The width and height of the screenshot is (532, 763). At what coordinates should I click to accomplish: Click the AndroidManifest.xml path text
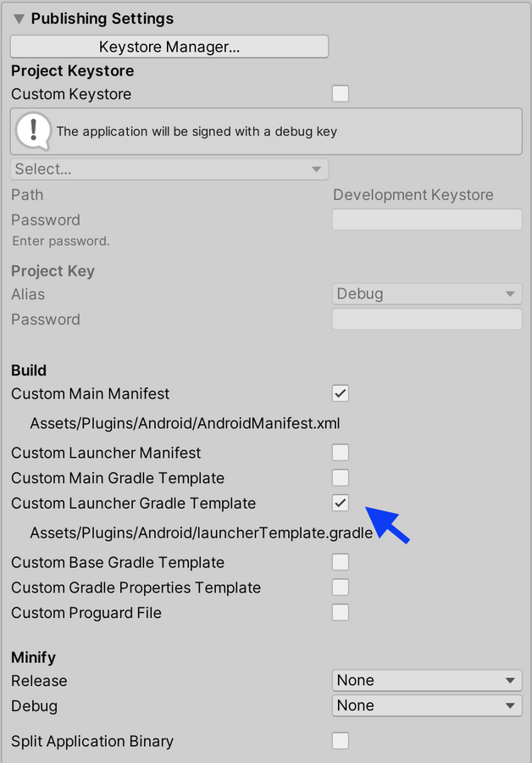coord(185,423)
